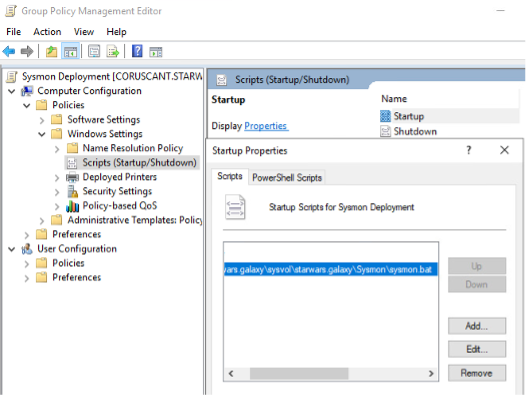Screen dimensions: 526x396
Task: Select Scripts (Startup/Shutdown) tree item
Action: tap(132, 163)
